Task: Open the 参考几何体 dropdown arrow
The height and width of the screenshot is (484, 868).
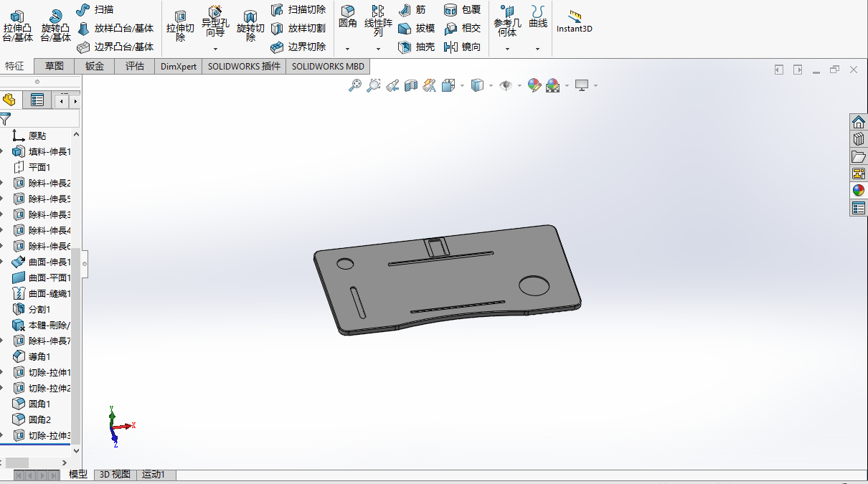Action: 507,49
